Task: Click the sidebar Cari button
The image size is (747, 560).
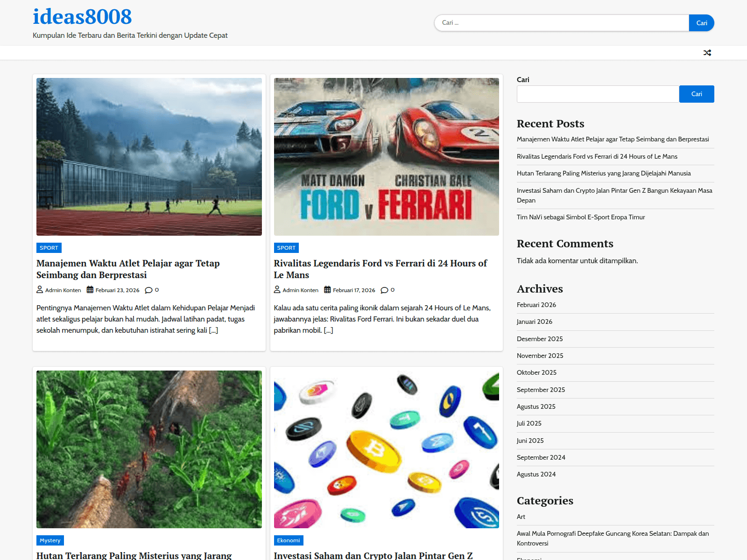Action: tap(697, 94)
